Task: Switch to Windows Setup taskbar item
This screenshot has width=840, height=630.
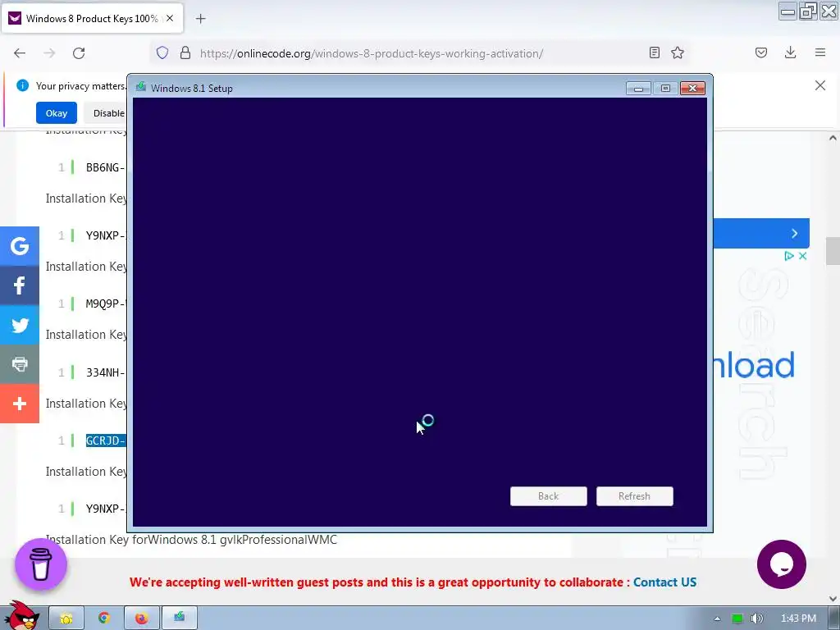Action: pos(179,619)
